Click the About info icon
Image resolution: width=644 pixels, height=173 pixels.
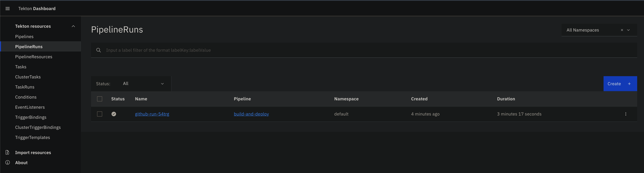click(8, 162)
